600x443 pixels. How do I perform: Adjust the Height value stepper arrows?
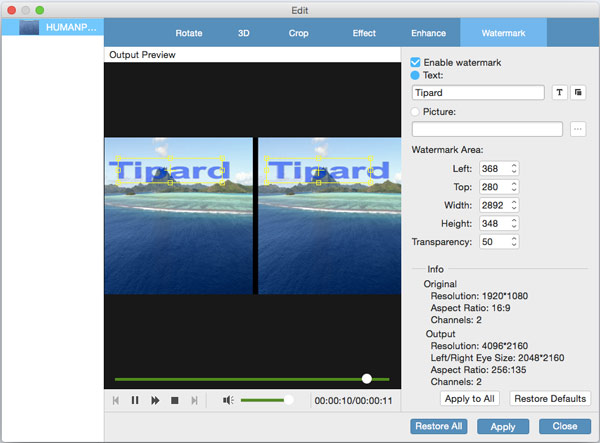[514, 224]
